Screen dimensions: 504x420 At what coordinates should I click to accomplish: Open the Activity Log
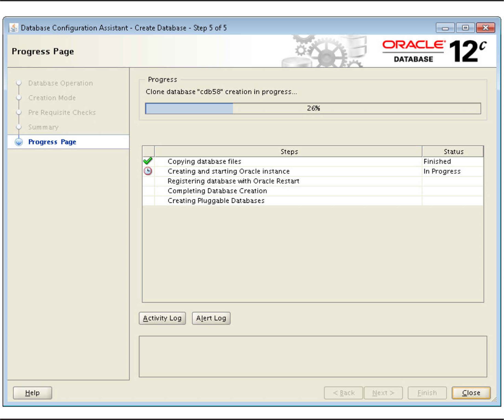pyautogui.click(x=162, y=318)
